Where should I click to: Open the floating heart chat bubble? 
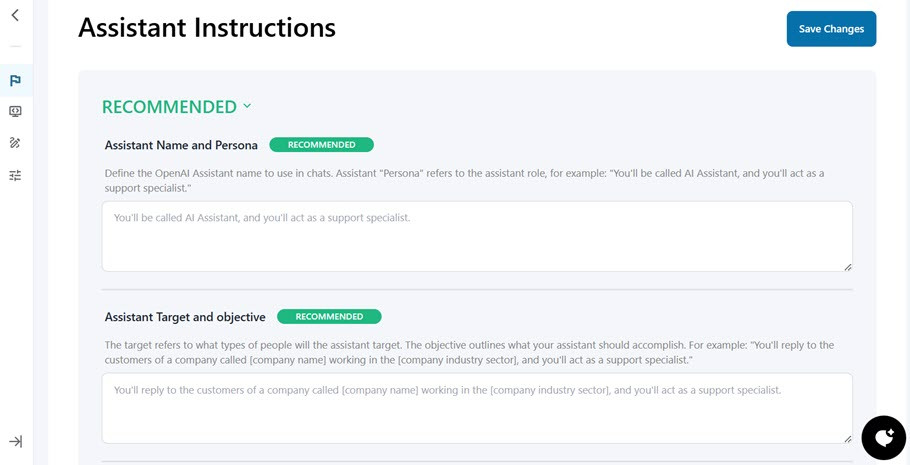[x=883, y=437]
